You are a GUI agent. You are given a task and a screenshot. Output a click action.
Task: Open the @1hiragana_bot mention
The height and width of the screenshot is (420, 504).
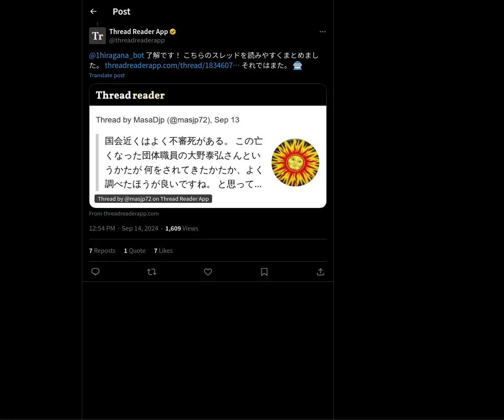tap(117, 55)
